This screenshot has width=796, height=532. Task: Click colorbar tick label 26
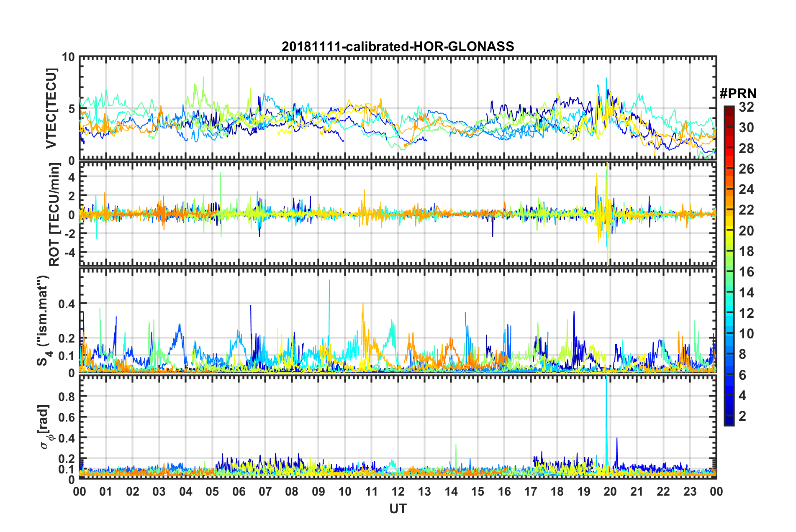coord(746,169)
